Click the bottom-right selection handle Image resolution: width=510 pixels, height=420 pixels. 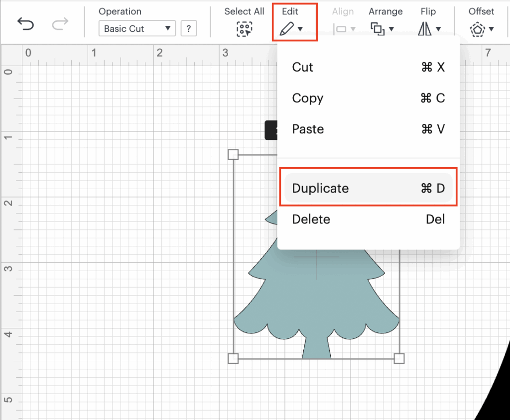point(399,358)
